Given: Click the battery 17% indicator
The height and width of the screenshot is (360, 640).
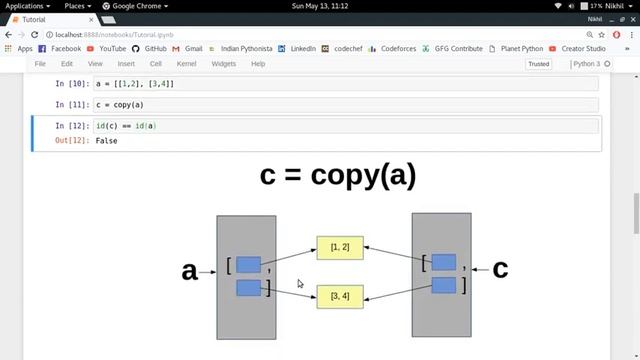Looking at the screenshot, I should 591,6.
